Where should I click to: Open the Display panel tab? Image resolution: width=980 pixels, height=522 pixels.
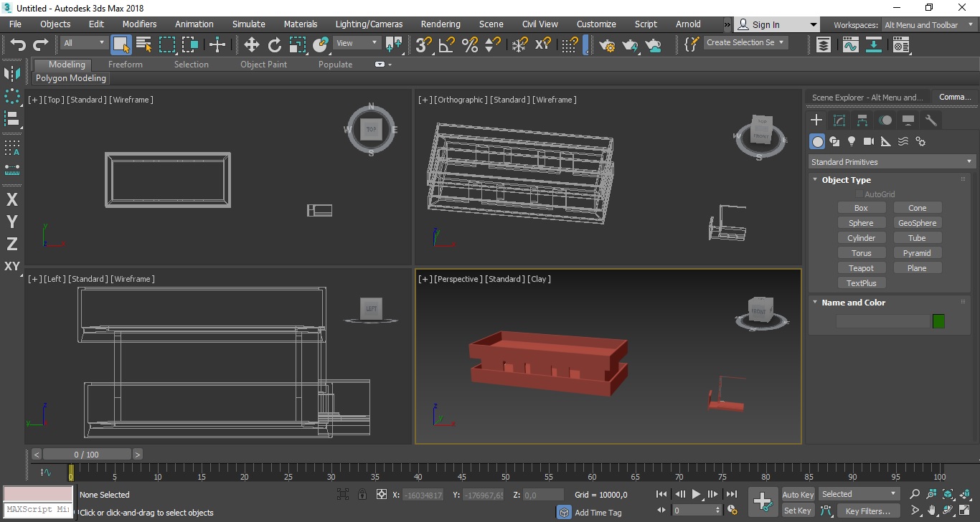tap(908, 120)
